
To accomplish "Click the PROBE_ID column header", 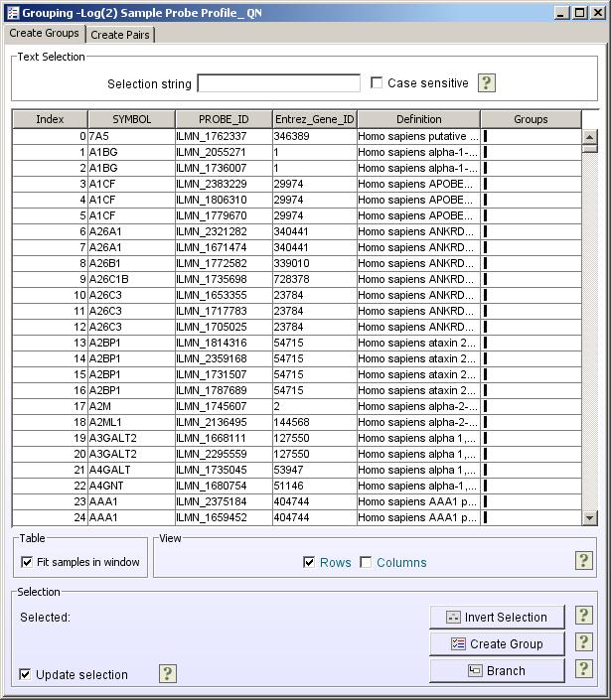I will [x=224, y=119].
